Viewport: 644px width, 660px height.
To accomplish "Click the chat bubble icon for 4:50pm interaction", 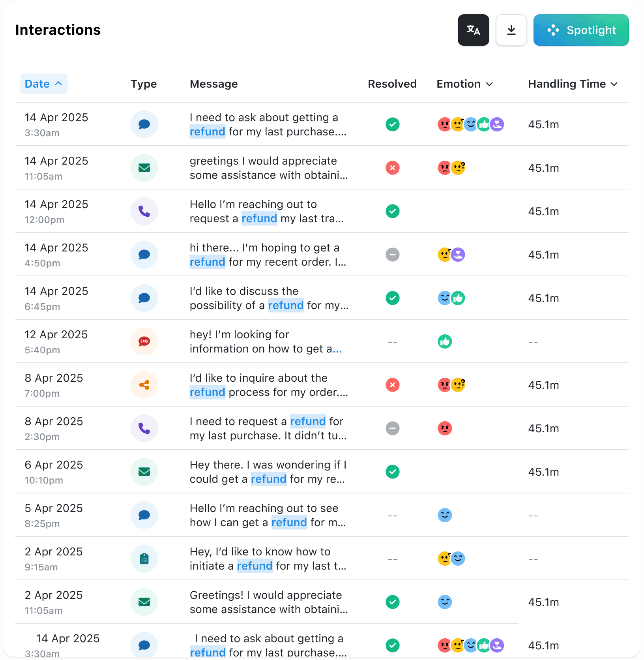I will pos(144,255).
